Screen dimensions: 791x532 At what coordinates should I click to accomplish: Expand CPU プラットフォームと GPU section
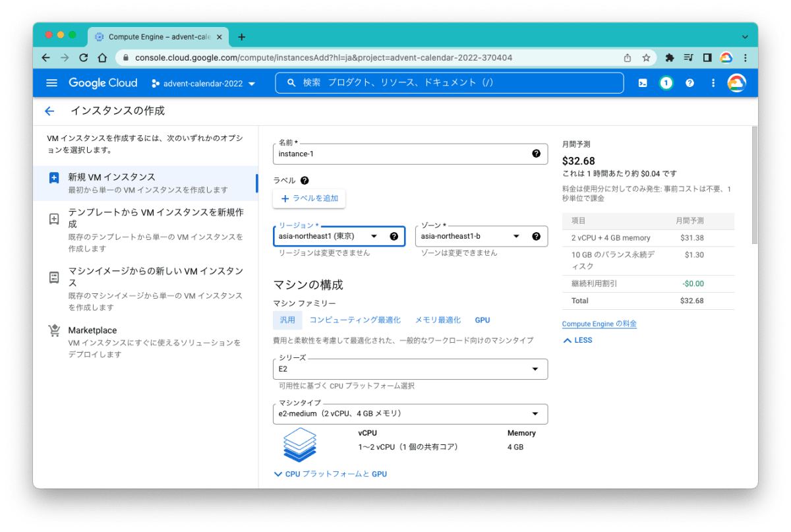[330, 474]
